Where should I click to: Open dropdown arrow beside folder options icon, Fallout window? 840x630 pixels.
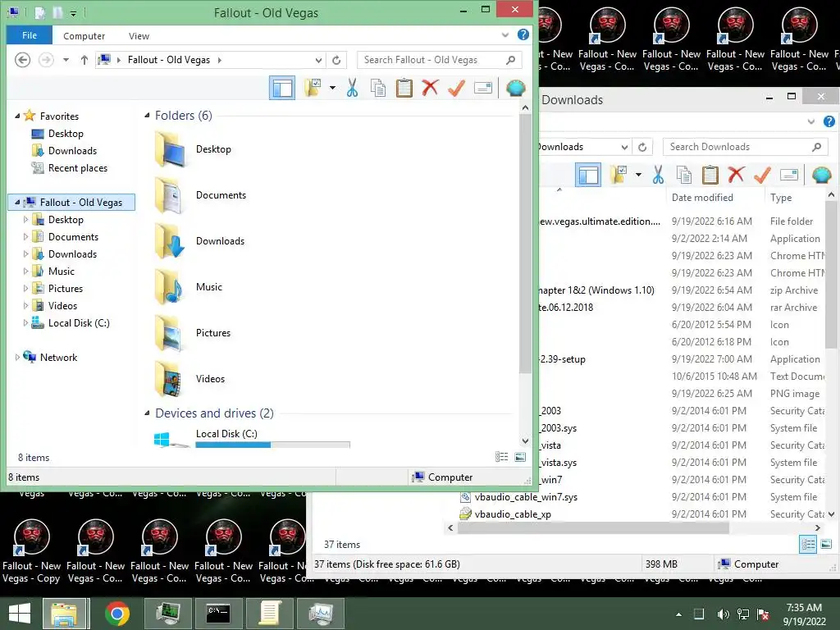pos(333,88)
